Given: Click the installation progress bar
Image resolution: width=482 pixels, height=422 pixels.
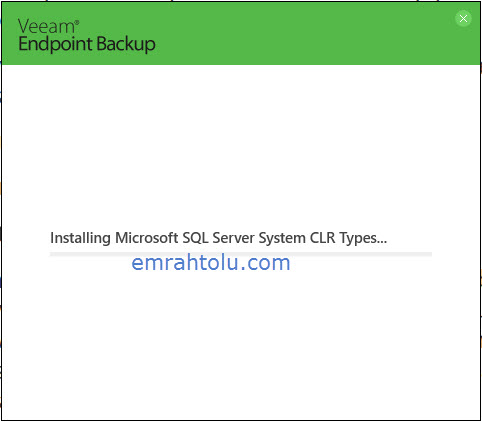Looking at the screenshot, I should tap(241, 254).
